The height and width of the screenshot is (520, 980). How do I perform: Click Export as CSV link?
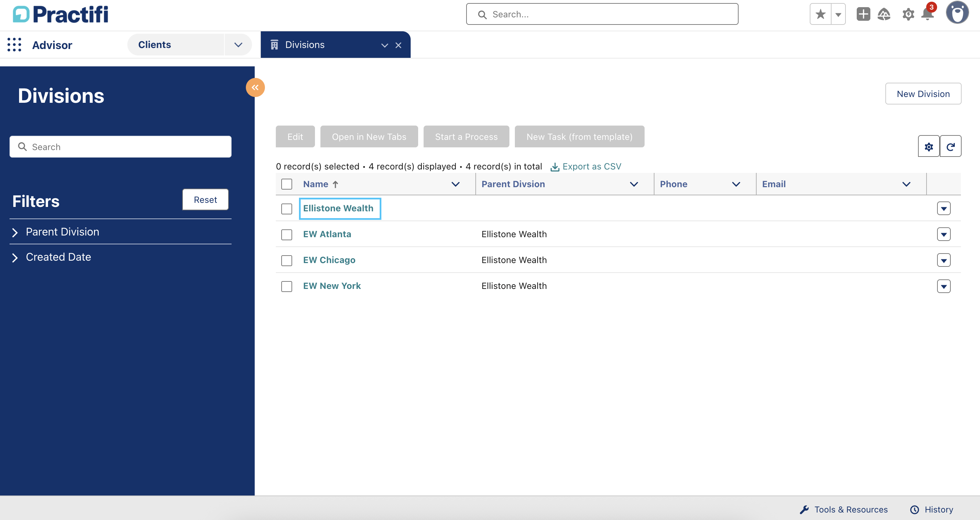point(591,166)
